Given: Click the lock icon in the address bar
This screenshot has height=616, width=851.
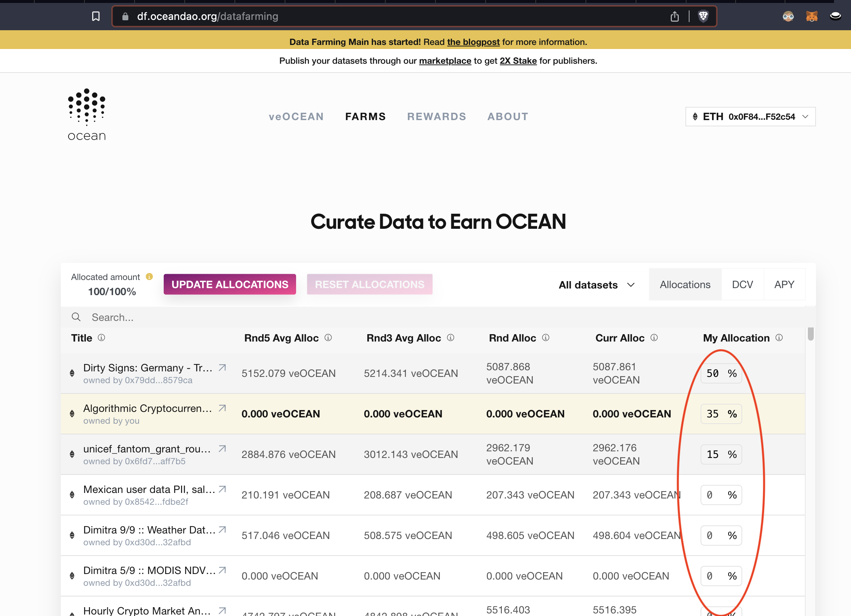Looking at the screenshot, I should [x=125, y=17].
